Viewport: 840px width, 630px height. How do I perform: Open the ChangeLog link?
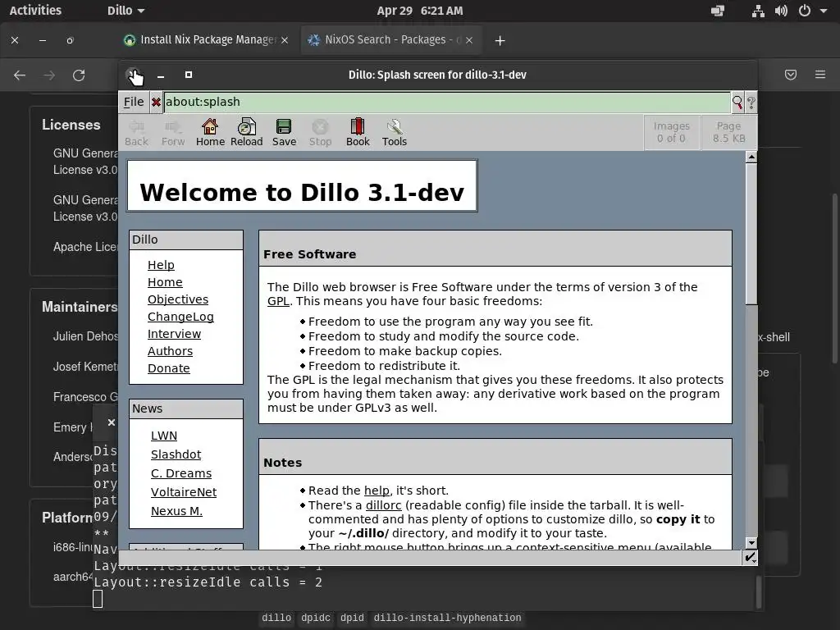click(180, 317)
